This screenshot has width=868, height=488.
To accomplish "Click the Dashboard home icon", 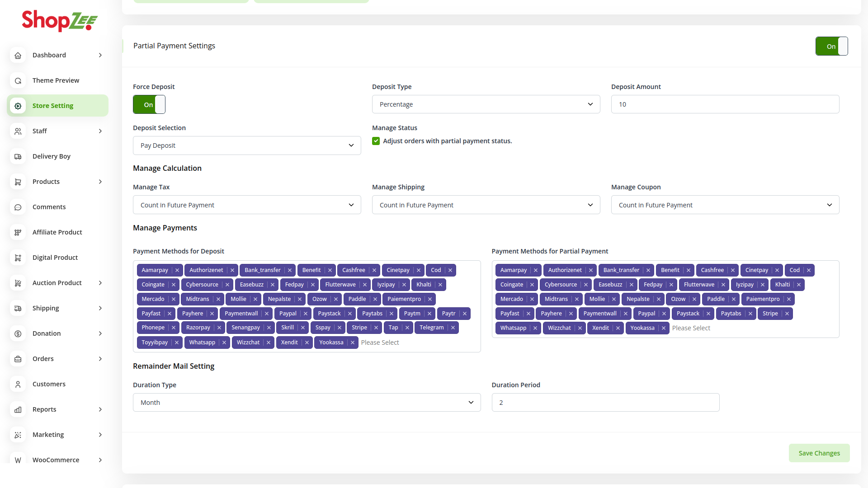I will point(18,55).
